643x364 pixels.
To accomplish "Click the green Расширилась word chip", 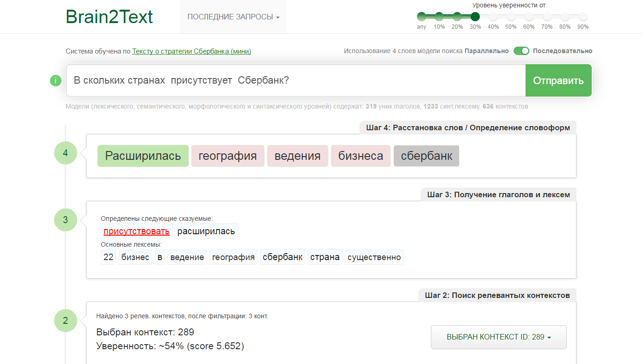I will [143, 156].
